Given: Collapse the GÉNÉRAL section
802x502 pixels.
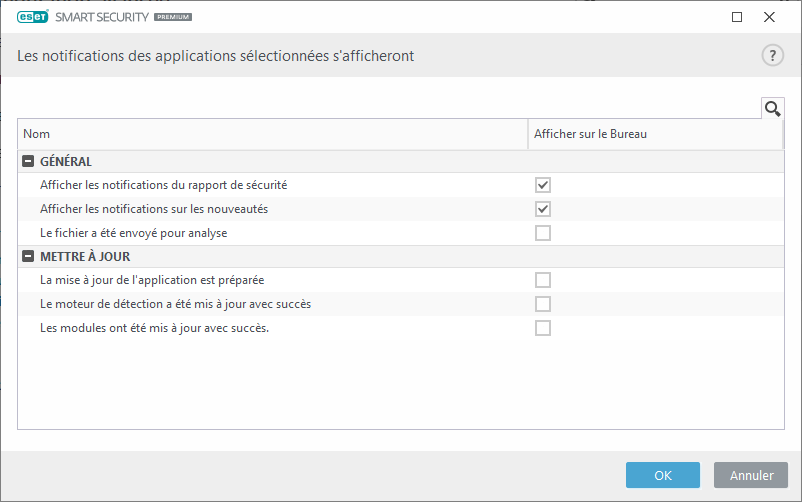Looking at the screenshot, I should [28, 161].
